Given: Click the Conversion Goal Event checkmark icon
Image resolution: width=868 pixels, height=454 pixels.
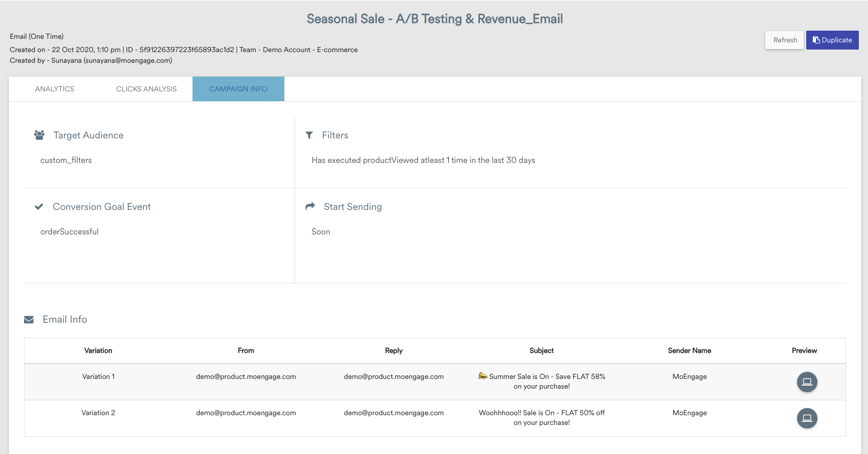Looking at the screenshot, I should (x=39, y=207).
